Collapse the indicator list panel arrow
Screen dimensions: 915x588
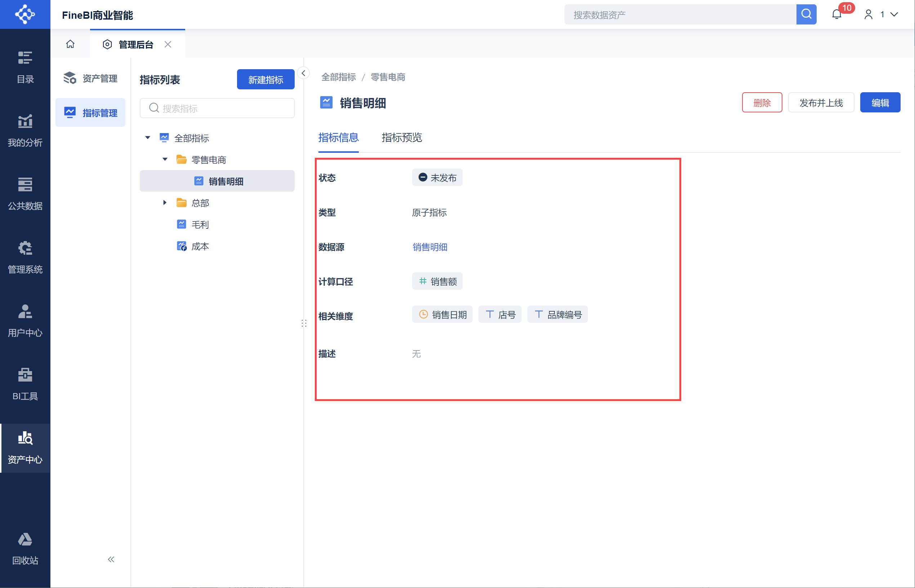click(303, 73)
